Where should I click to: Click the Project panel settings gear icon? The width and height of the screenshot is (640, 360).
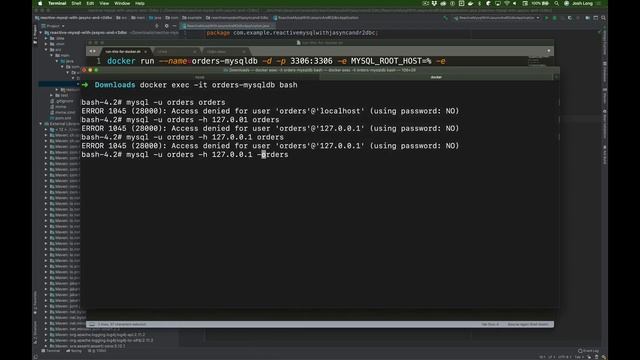(167, 26)
